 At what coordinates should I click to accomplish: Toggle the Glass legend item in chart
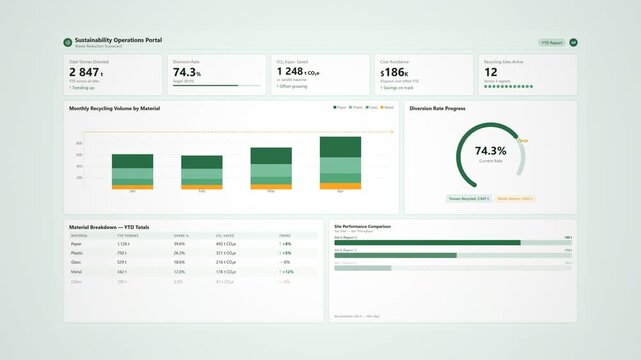(372, 107)
